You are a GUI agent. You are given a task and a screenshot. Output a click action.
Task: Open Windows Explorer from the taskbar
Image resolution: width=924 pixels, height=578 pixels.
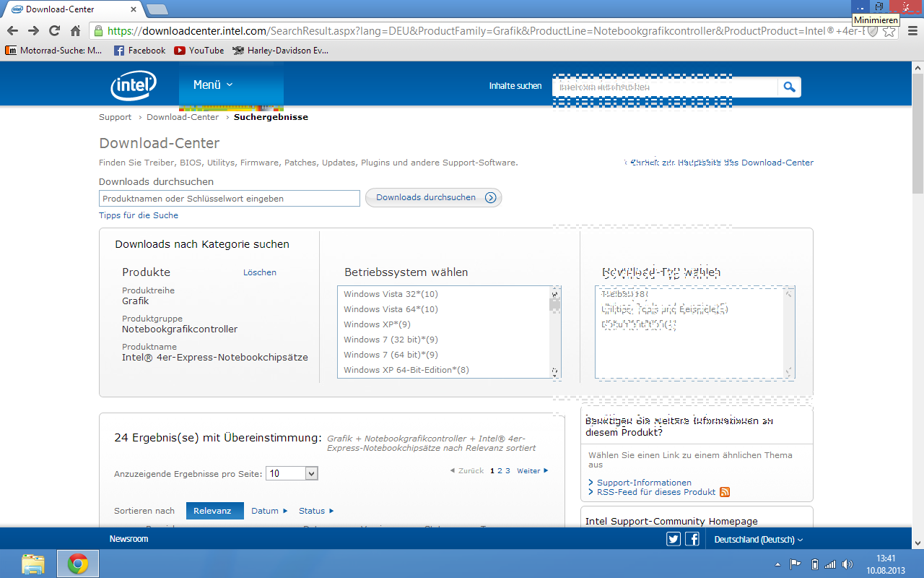(32, 564)
